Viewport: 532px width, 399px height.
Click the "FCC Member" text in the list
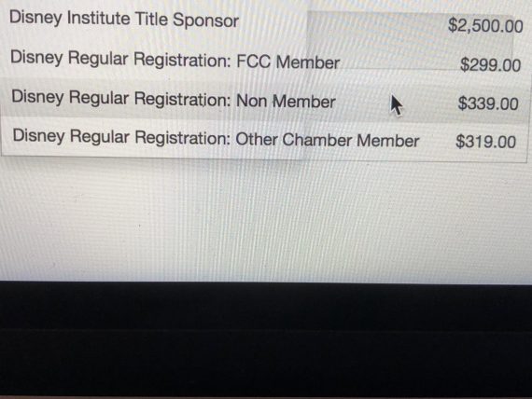click(x=287, y=62)
